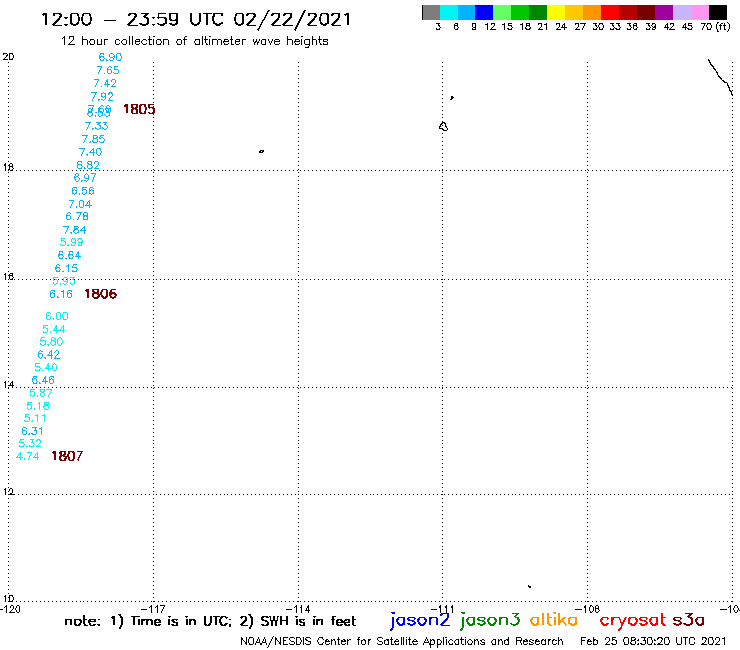Click the 6.42 wave height value

(49, 355)
